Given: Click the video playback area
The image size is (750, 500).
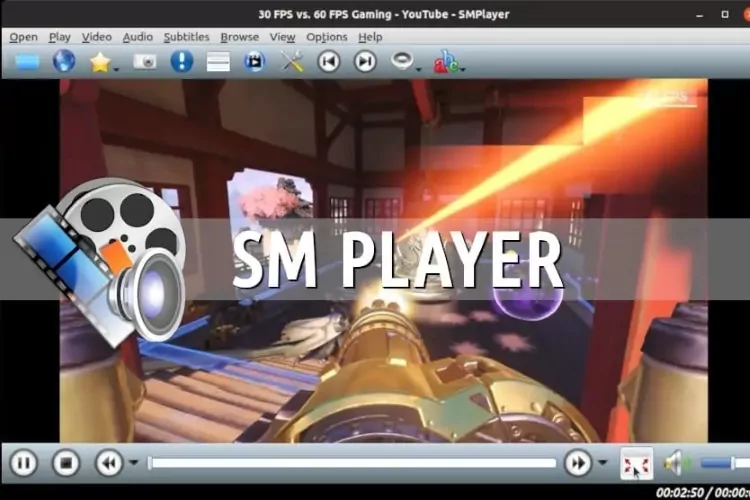Looking at the screenshot, I should [x=384, y=261].
